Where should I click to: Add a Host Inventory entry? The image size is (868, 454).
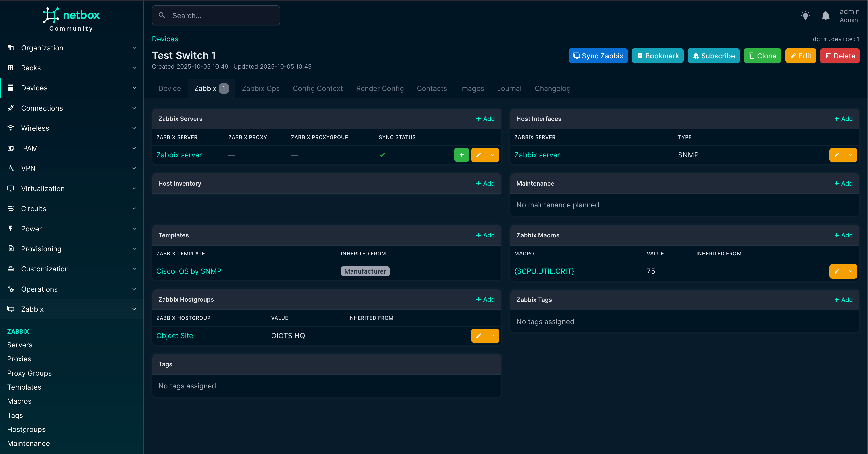coord(485,183)
